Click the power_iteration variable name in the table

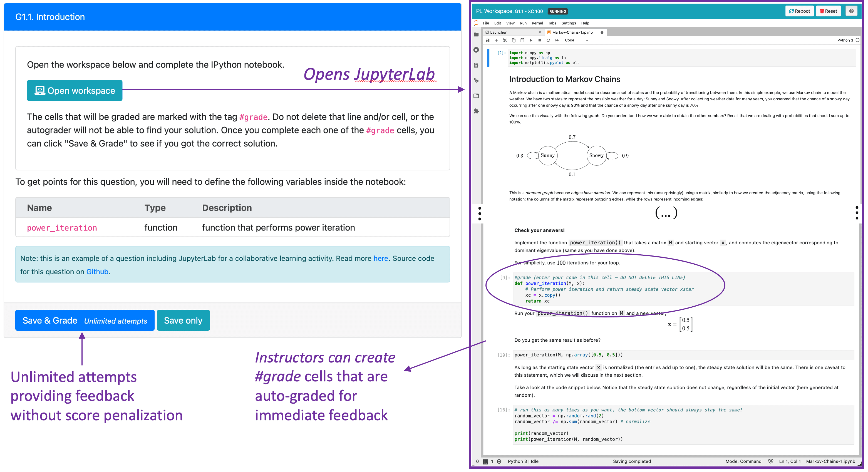[x=62, y=228]
